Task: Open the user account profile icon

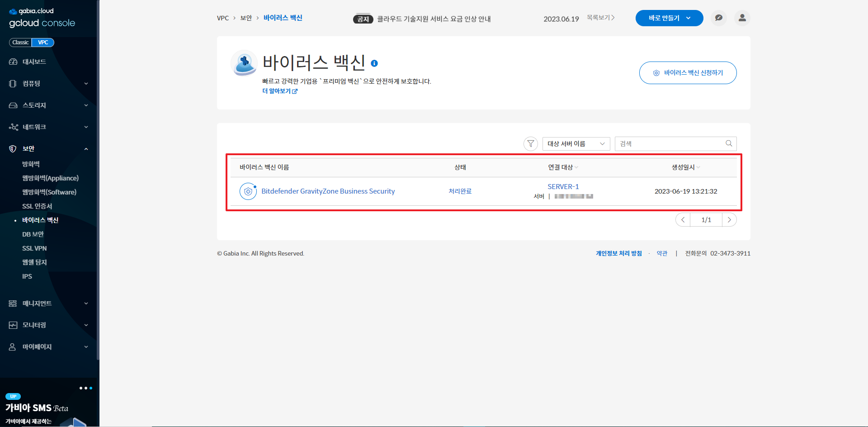Action: click(742, 18)
